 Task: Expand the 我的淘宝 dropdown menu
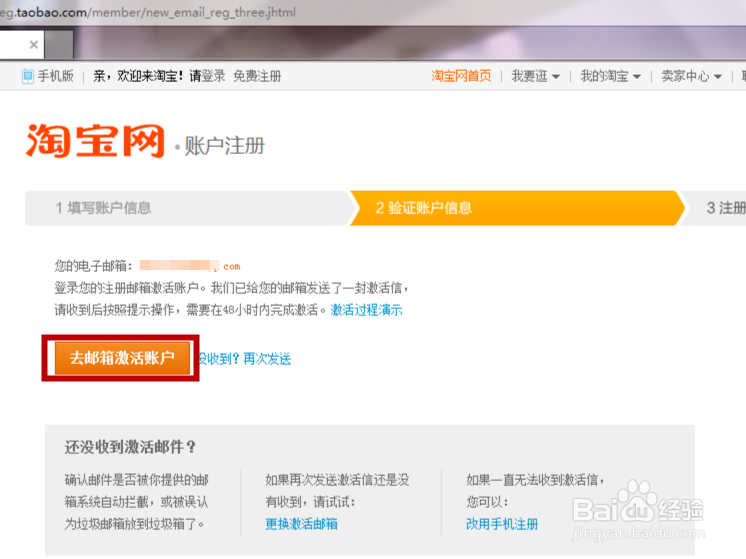pyautogui.click(x=610, y=76)
